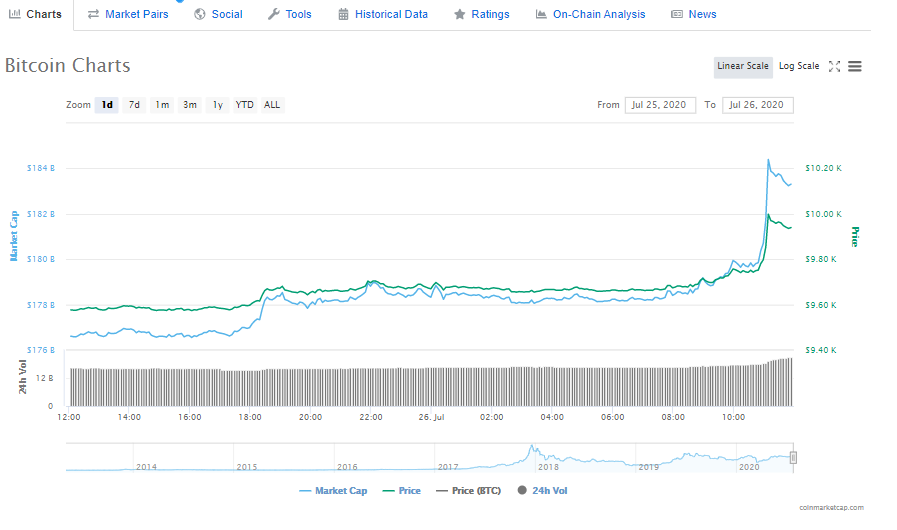This screenshot has height=530, width=897.
Task: Click the 2014 label in navigator
Action: point(146,467)
